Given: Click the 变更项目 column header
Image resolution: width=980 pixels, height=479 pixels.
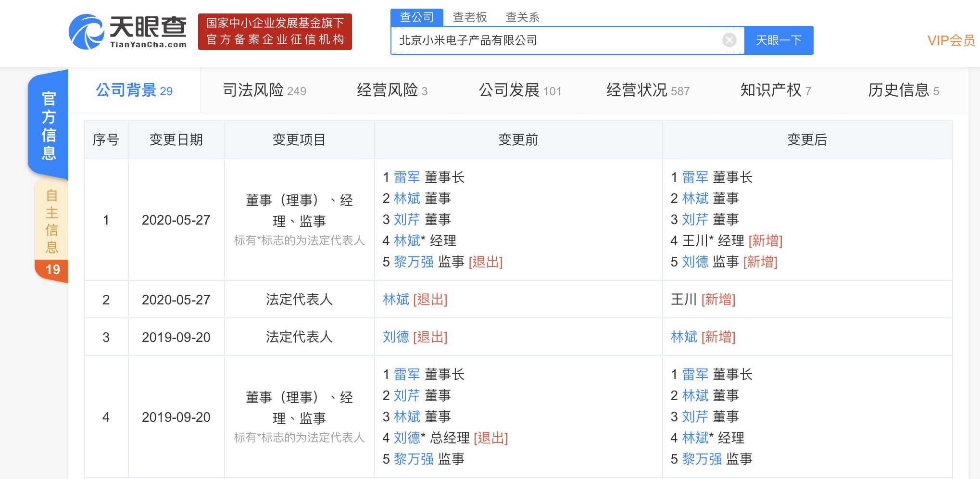Looking at the screenshot, I should tap(299, 140).
